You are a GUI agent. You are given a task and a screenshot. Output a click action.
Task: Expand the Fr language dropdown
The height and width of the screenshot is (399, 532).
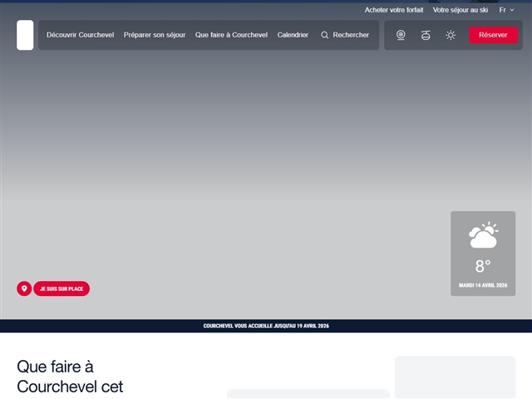tap(506, 10)
